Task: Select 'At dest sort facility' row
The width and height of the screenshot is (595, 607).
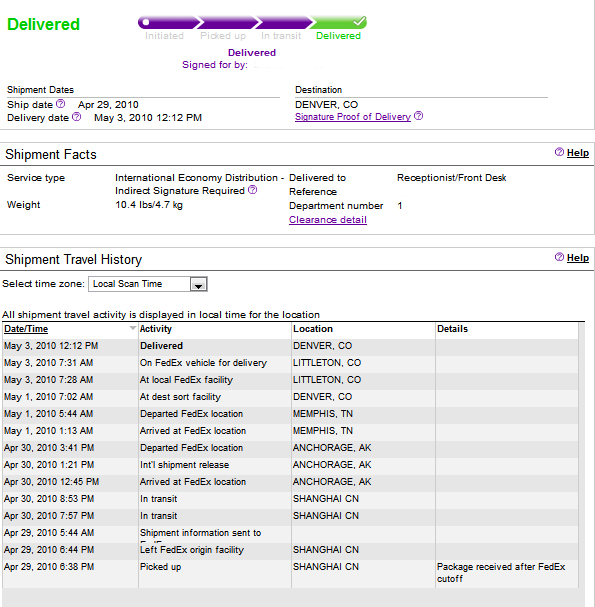Action: [290, 397]
